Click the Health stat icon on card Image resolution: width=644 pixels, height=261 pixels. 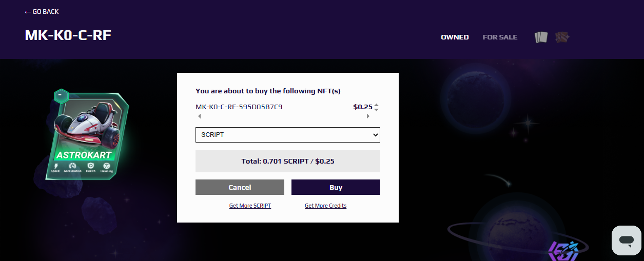90,166
